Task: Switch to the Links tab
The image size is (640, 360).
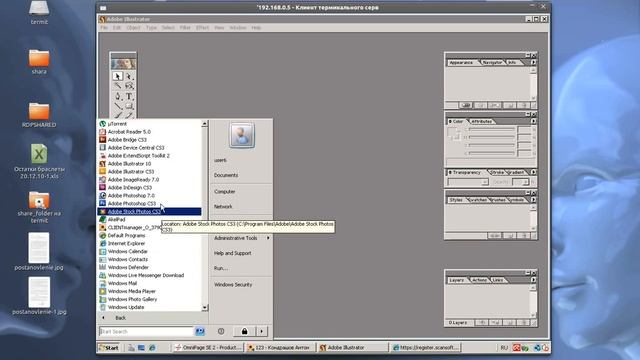Action: [498, 280]
